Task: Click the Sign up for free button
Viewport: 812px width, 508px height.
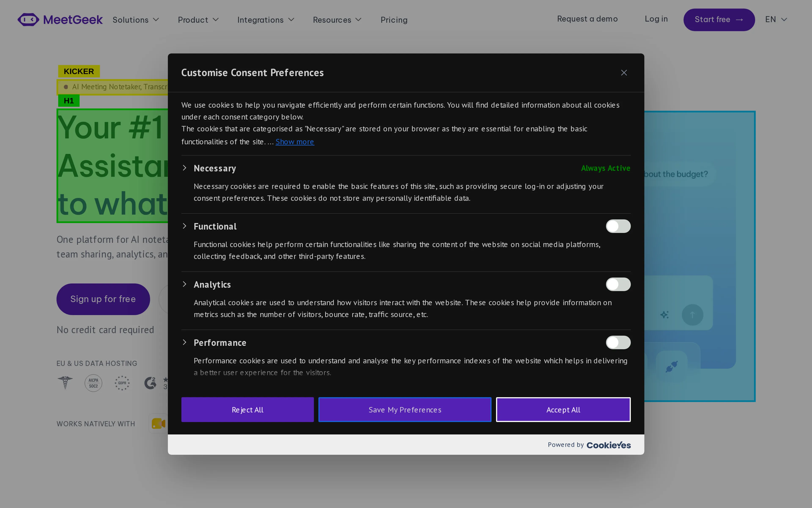Action: (x=103, y=299)
